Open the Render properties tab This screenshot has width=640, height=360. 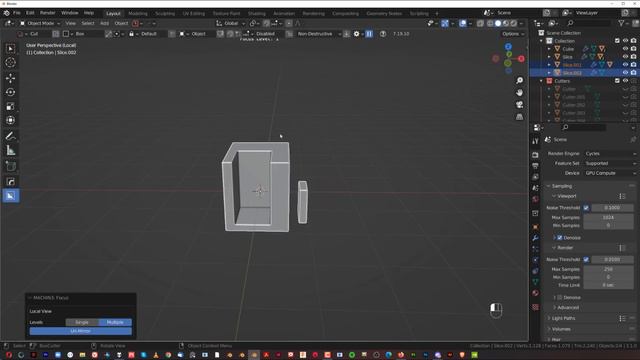536,155
